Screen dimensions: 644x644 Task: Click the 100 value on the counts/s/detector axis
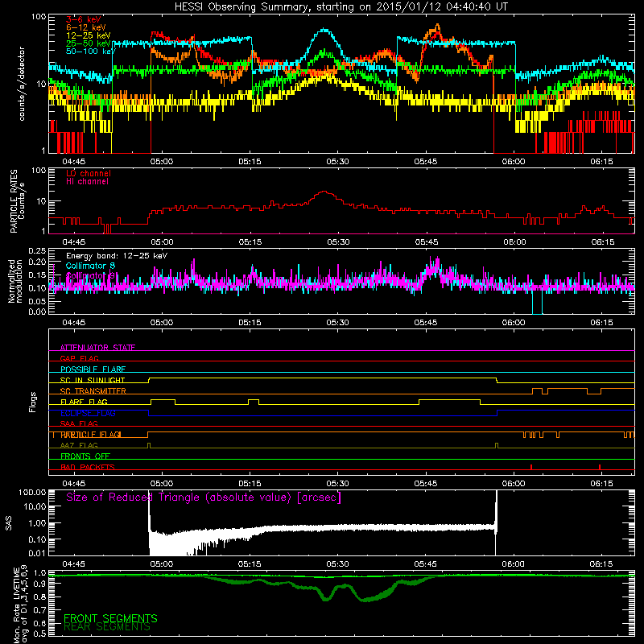39,17
